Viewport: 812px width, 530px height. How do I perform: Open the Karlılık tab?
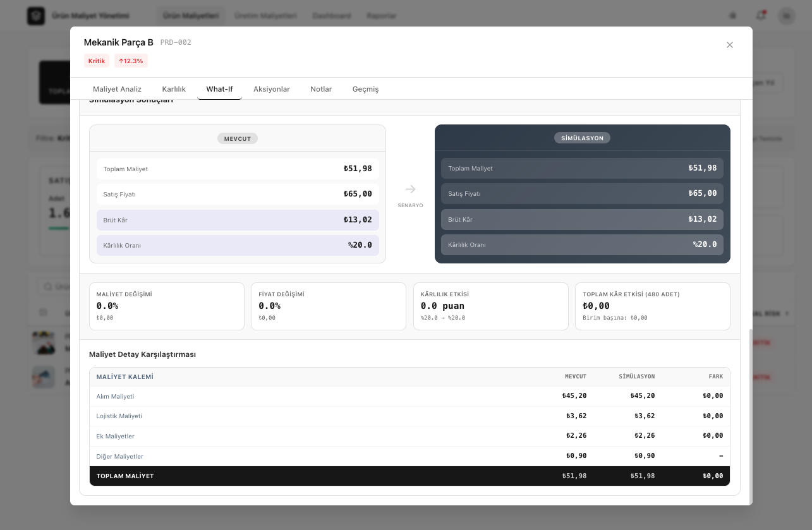pyautogui.click(x=174, y=89)
